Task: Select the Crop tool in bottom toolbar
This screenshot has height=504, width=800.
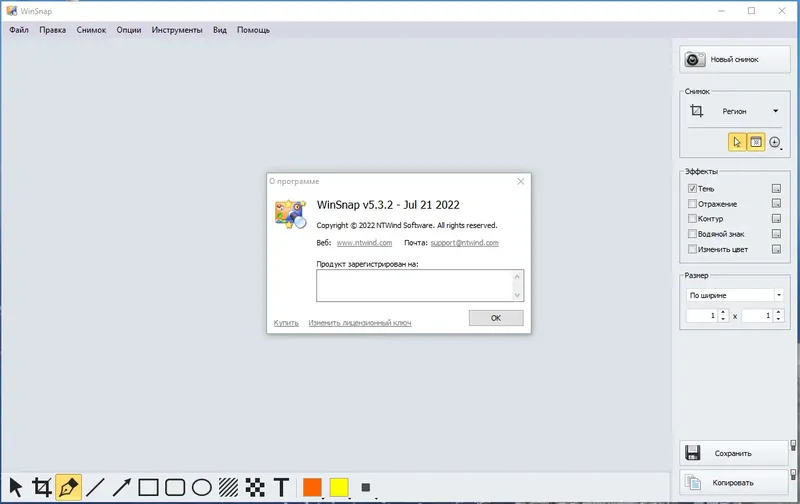Action: 42,487
